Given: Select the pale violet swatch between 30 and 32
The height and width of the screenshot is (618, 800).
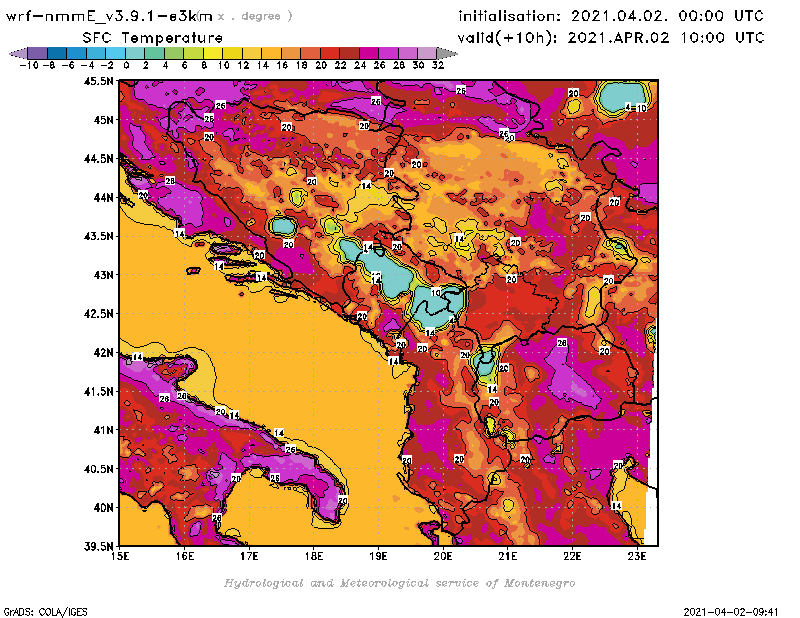Looking at the screenshot, I should [427, 53].
